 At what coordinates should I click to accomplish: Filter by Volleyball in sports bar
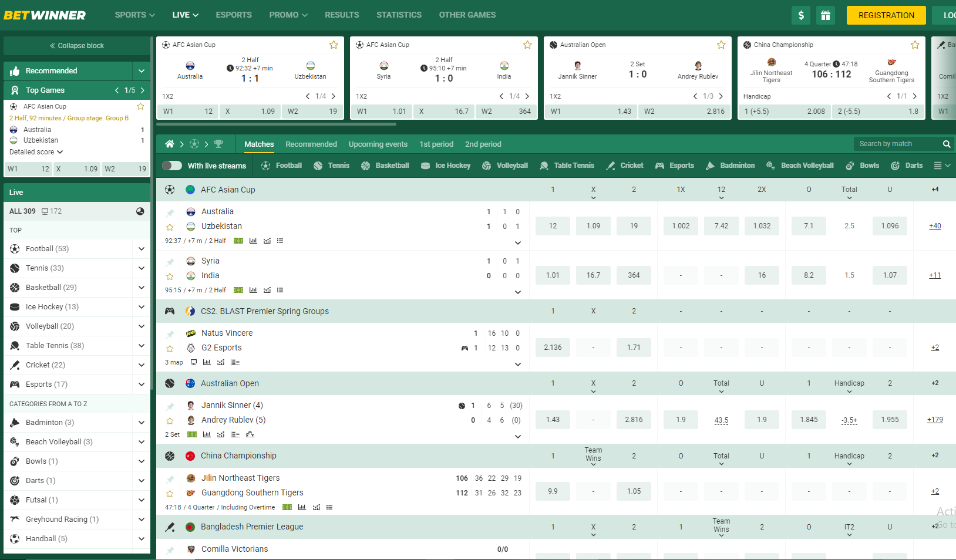point(505,166)
